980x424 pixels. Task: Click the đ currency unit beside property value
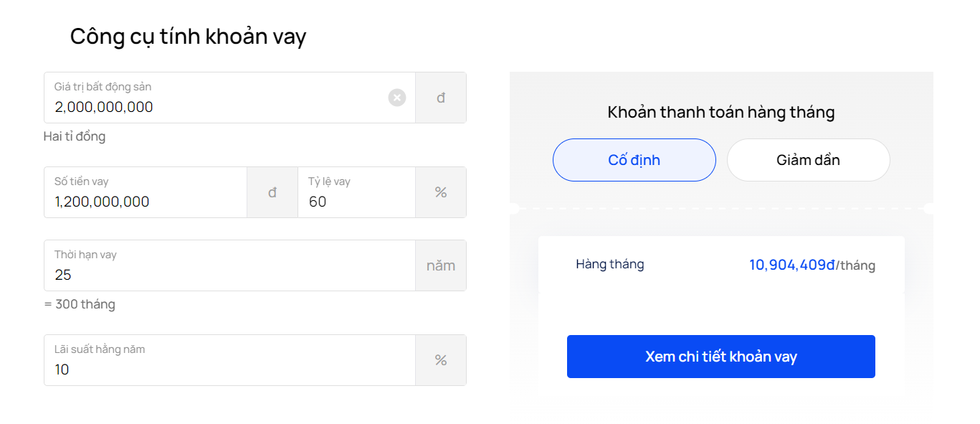coord(441,98)
